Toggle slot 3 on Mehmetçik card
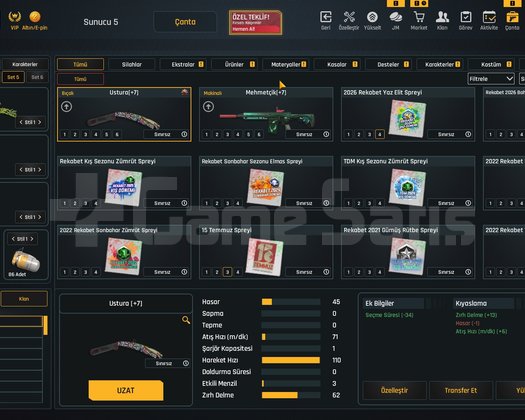 coord(227,134)
